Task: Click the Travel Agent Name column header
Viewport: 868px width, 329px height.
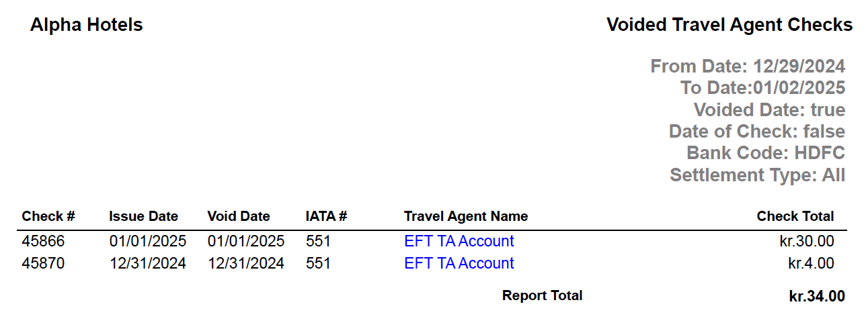Action: pos(466,216)
